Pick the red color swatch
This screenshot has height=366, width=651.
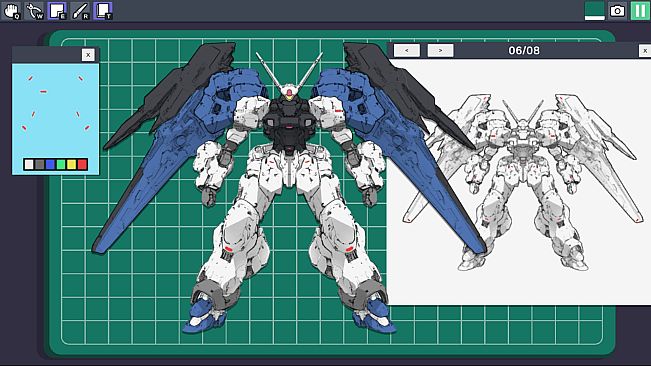pos(83,164)
